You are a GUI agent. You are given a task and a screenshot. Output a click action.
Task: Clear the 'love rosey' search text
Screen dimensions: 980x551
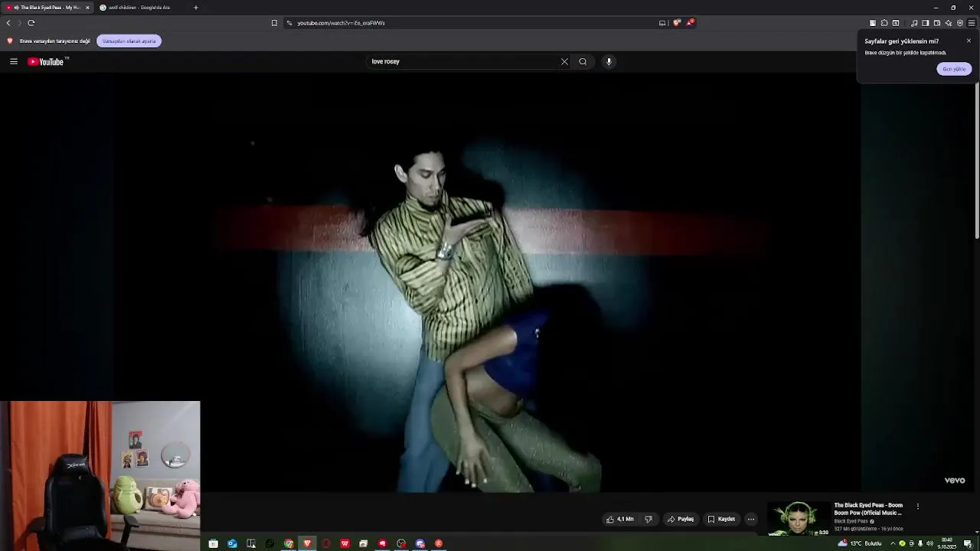tap(564, 61)
